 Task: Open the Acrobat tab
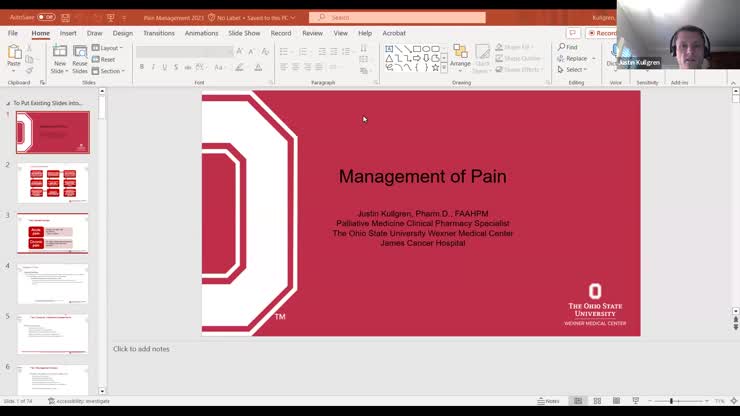[x=394, y=33]
